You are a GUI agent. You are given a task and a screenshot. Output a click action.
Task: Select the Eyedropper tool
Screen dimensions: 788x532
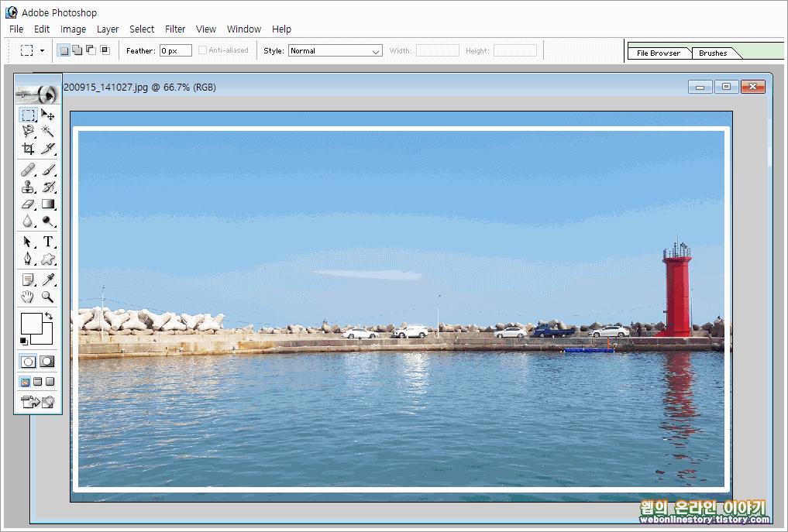coord(48,280)
